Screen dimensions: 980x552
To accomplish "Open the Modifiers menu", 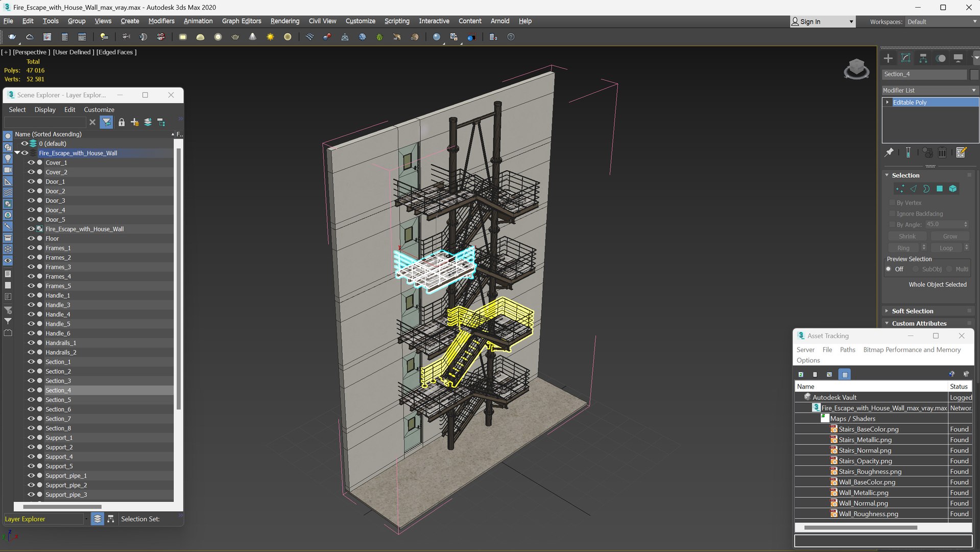I will [x=161, y=21].
